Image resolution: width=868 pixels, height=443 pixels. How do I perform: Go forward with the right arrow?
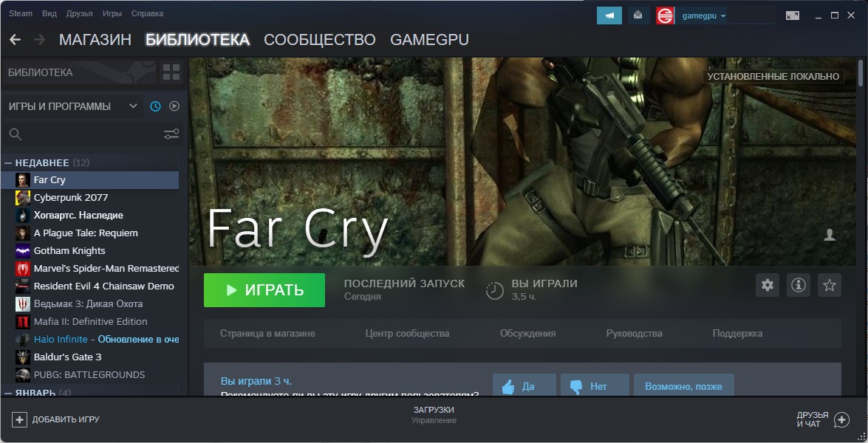tap(39, 39)
